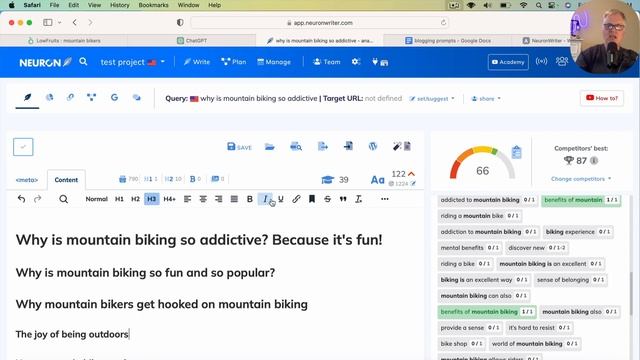Click term 'sense of belonging'
This screenshot has width=640, height=360.
(x=570, y=280)
